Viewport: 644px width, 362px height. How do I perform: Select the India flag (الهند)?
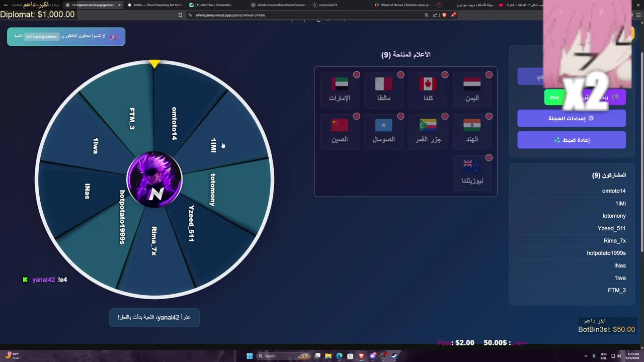471,131
